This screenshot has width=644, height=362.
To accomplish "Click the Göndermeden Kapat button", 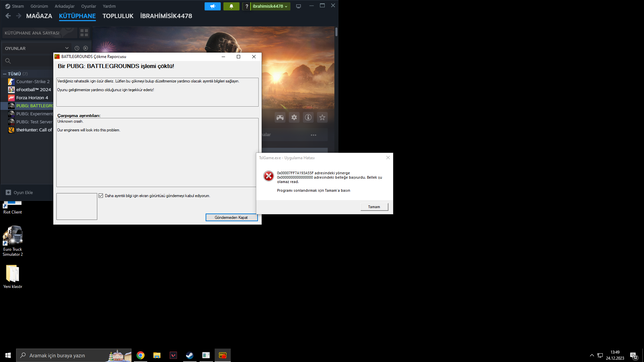I will (231, 218).
